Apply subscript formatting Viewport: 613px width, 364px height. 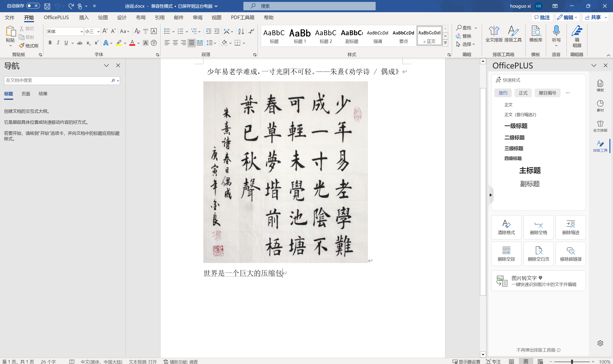tap(88, 43)
